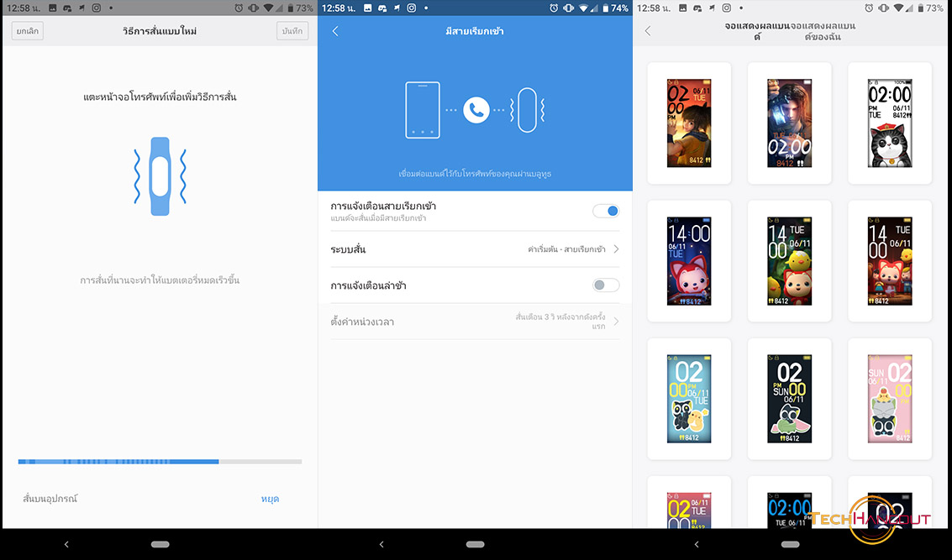Tap the home pill below the incoming call screen
This screenshot has width=952, height=560.
(x=476, y=544)
